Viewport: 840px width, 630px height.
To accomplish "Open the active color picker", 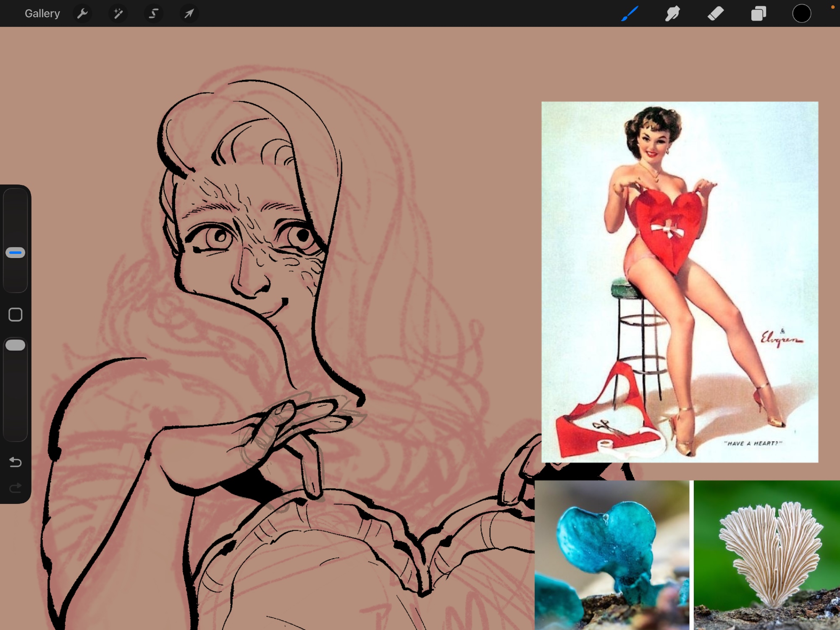I will point(801,13).
